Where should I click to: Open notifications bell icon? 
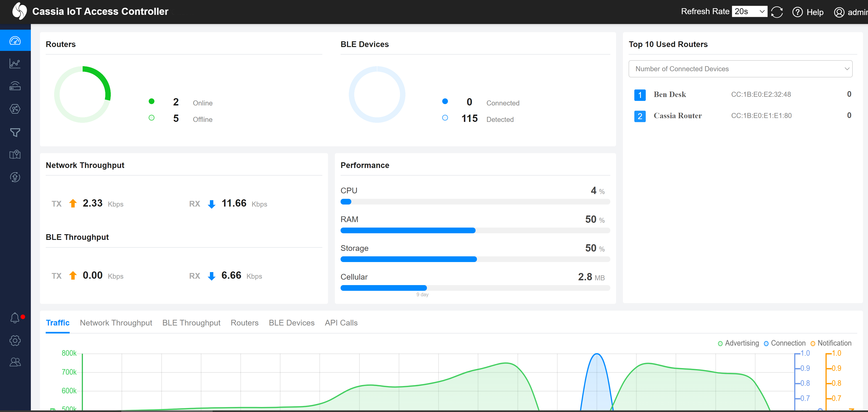[15, 318]
